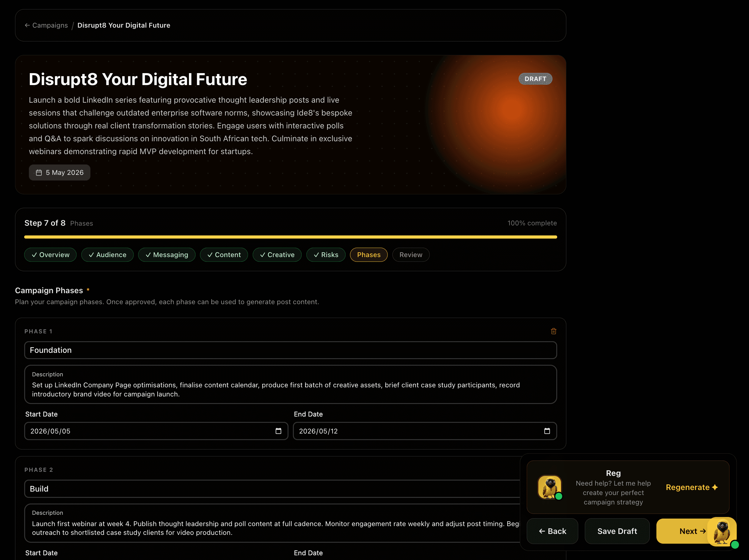Edit the Phase 1 name field Foundation
Image resolution: width=749 pixels, height=560 pixels.
click(290, 350)
